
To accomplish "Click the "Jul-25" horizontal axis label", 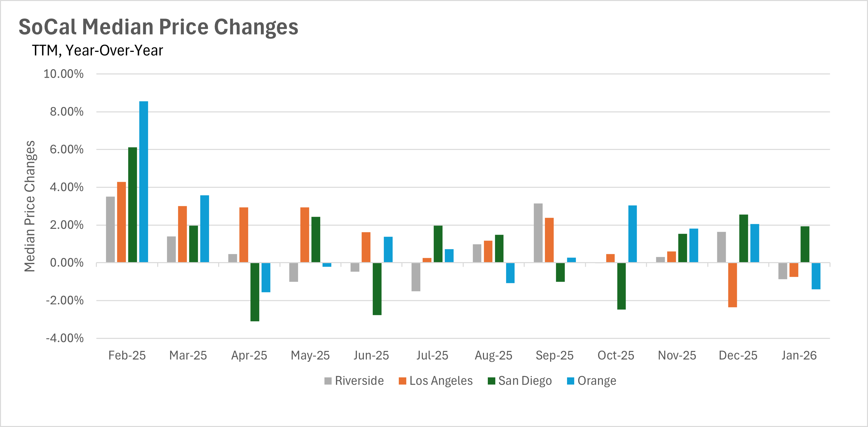I will point(432,356).
